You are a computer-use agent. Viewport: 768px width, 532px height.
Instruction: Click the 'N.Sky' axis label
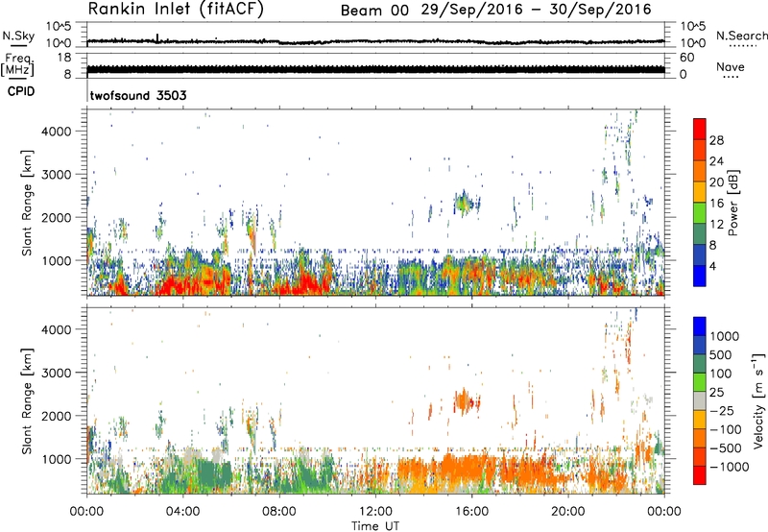pyautogui.click(x=18, y=36)
